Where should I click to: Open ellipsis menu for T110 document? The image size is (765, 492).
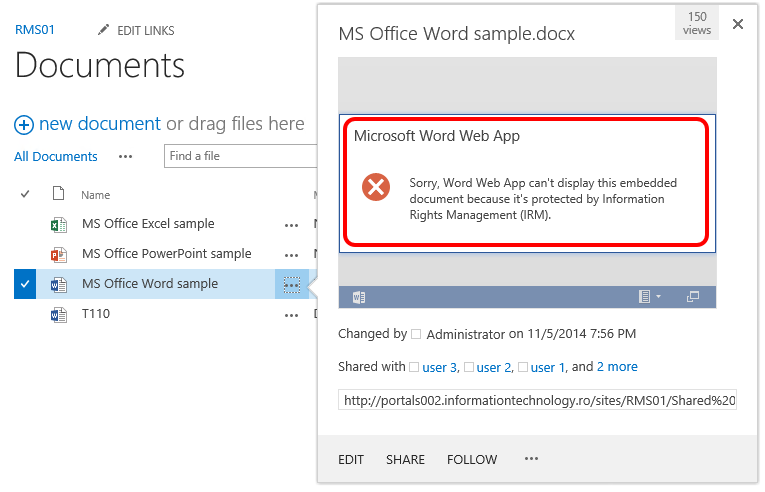[x=291, y=315]
